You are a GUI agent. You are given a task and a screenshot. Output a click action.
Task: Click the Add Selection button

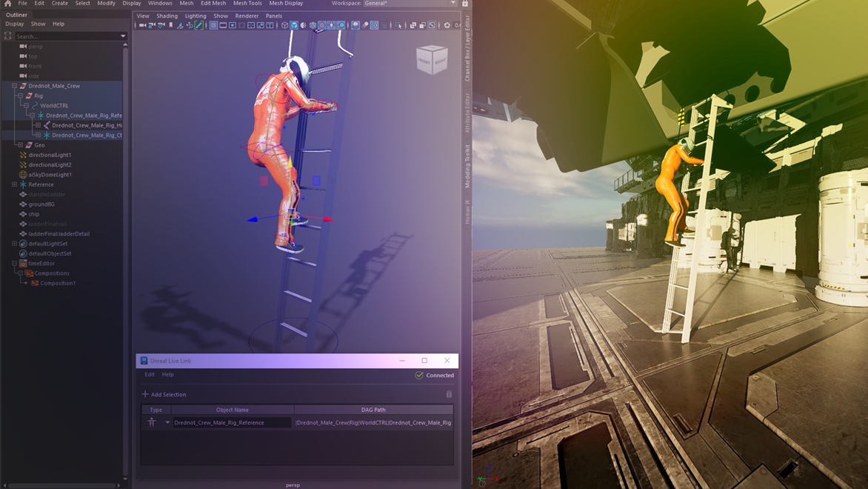[164, 394]
